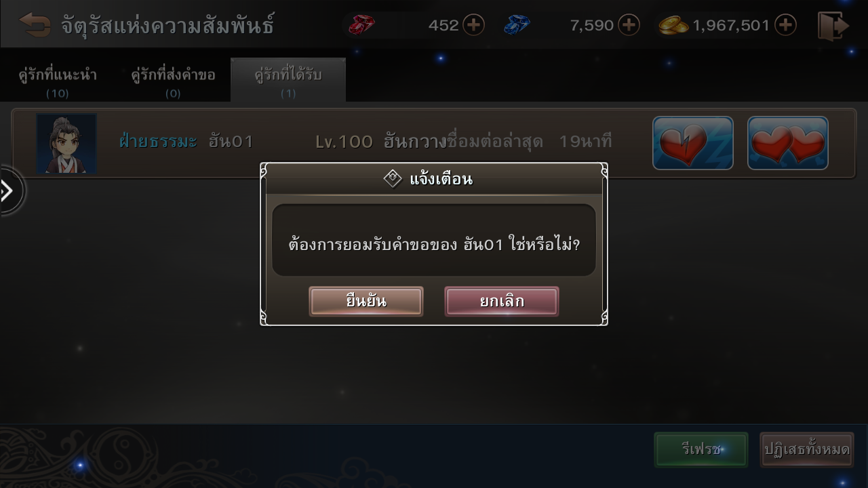Tap the red gem currency icon
This screenshot has height=488, width=868.
[361, 26]
